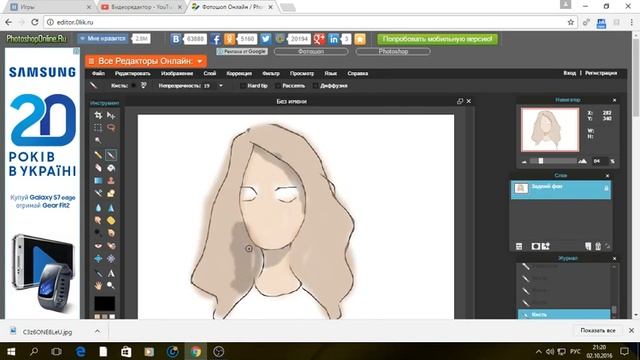Viewport: 640px width, 360px height.
Task: Select the Magic Wand tool
Action: pyautogui.click(x=98, y=140)
